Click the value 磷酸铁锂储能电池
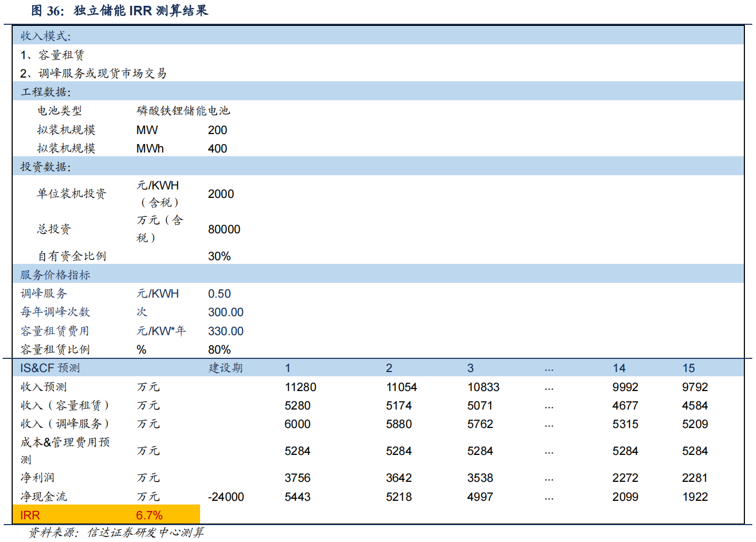This screenshot has width=756, height=542. pyautogui.click(x=183, y=111)
